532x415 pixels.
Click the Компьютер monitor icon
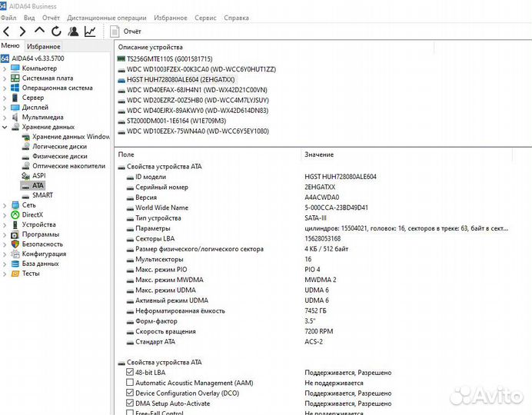(15, 68)
